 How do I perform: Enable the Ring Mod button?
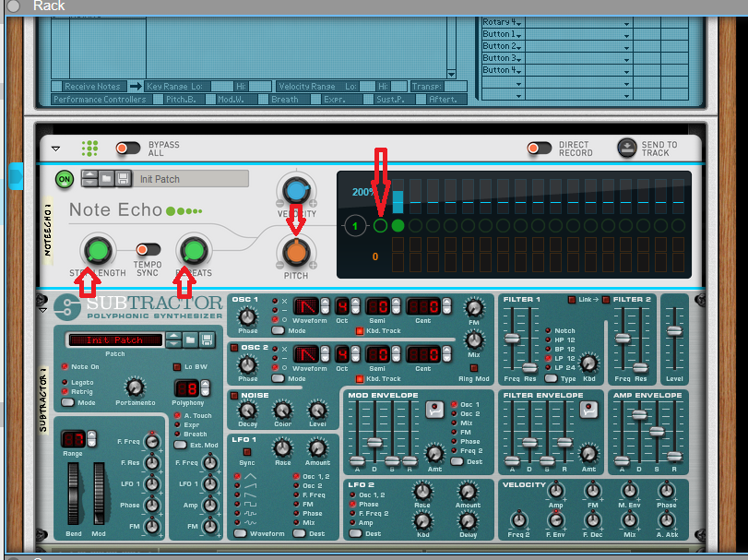coord(474,368)
